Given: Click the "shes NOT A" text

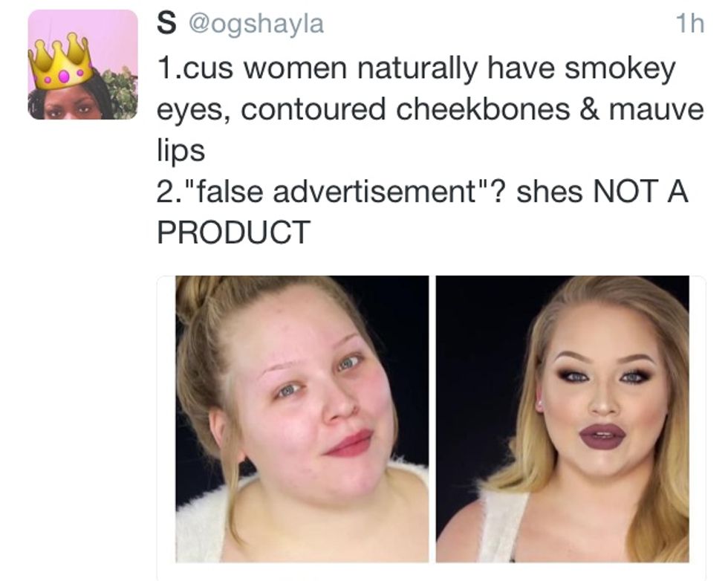Looking at the screenshot, I should 602,193.
